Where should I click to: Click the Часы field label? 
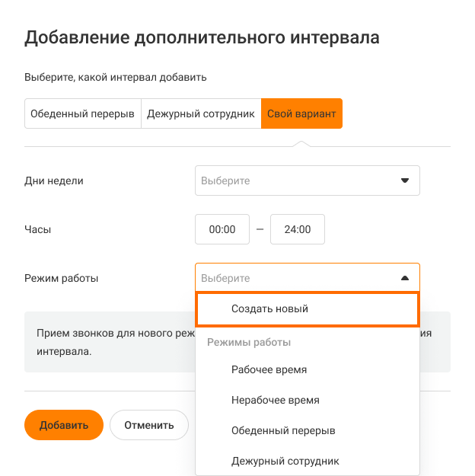[x=38, y=229]
